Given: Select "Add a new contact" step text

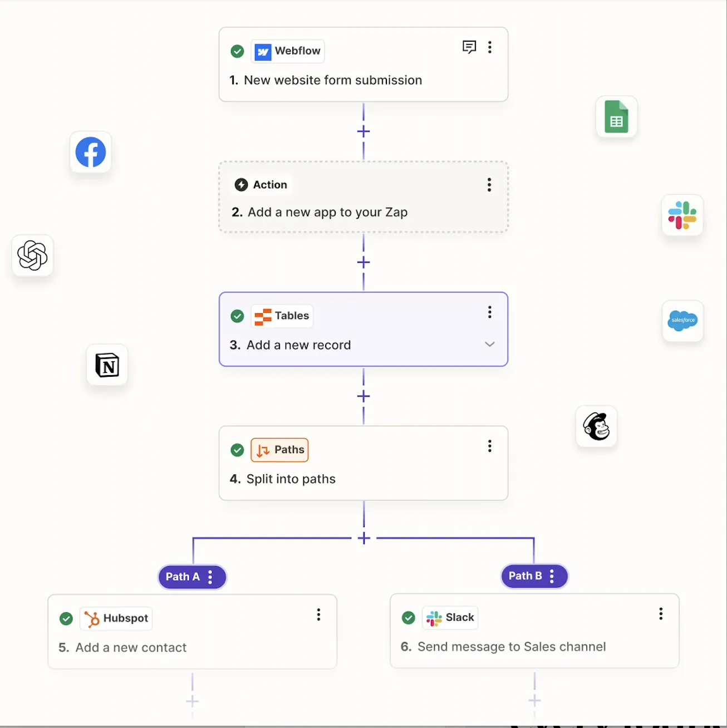Looking at the screenshot, I should pos(131,648).
